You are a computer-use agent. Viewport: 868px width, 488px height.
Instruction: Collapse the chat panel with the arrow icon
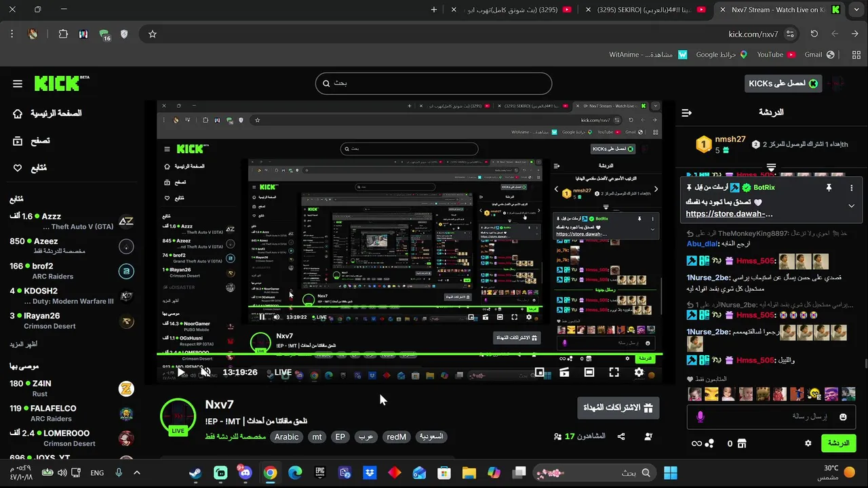pyautogui.click(x=686, y=113)
